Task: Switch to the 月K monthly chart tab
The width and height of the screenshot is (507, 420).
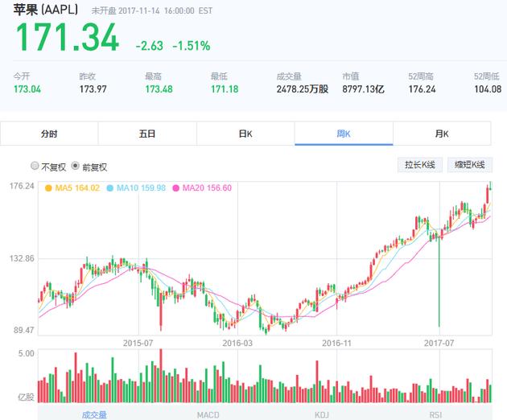Action: (442, 134)
